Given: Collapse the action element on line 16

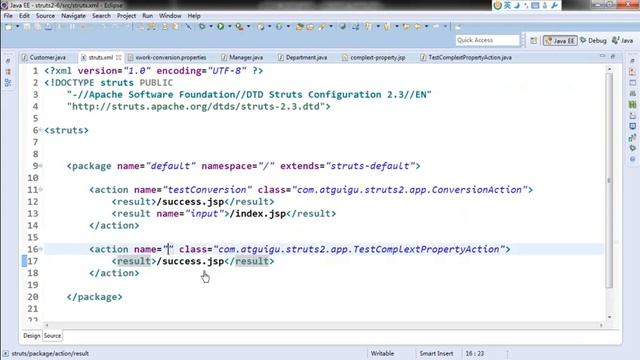Looking at the screenshot, I should pyautogui.click(x=41, y=249).
